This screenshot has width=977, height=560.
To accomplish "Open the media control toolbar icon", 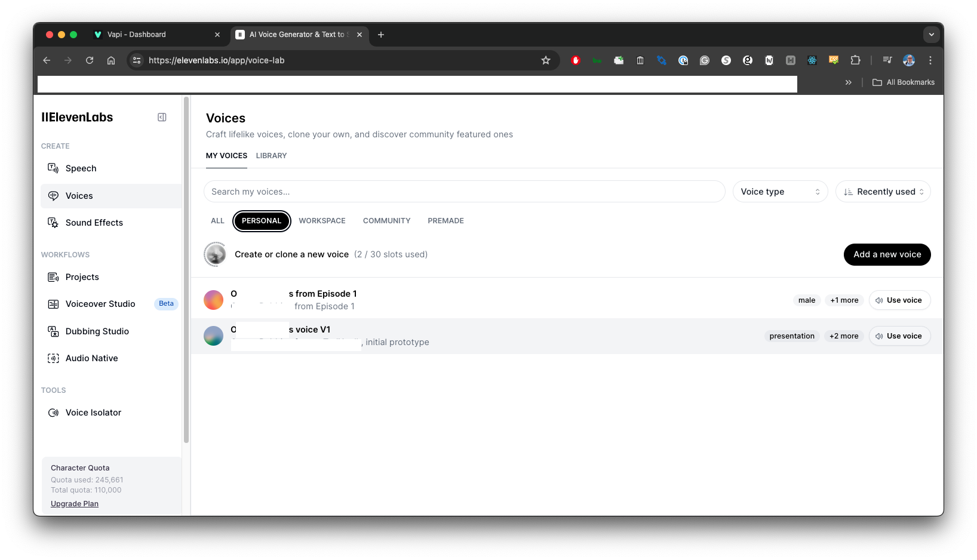I will click(887, 60).
